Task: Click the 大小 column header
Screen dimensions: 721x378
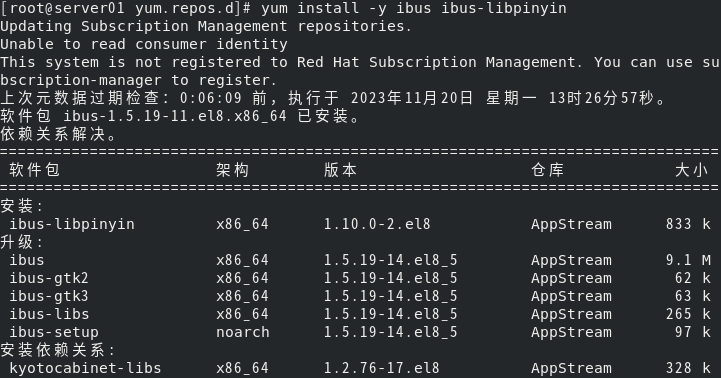Action: pos(691,170)
